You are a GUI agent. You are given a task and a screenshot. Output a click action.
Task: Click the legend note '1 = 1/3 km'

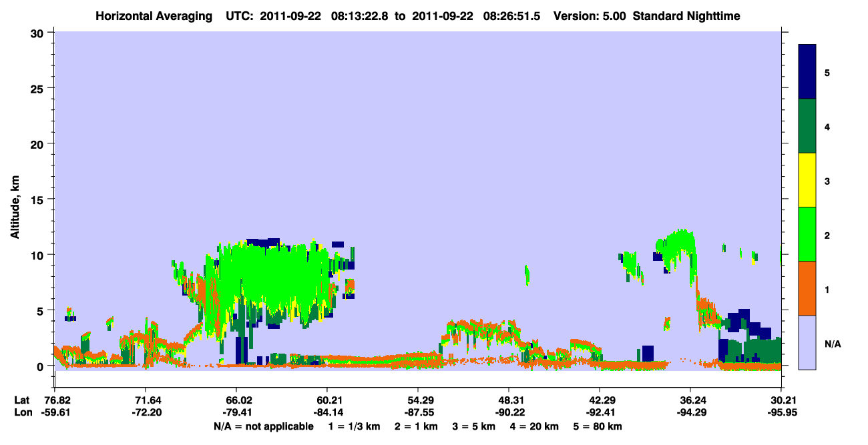pyautogui.click(x=355, y=426)
